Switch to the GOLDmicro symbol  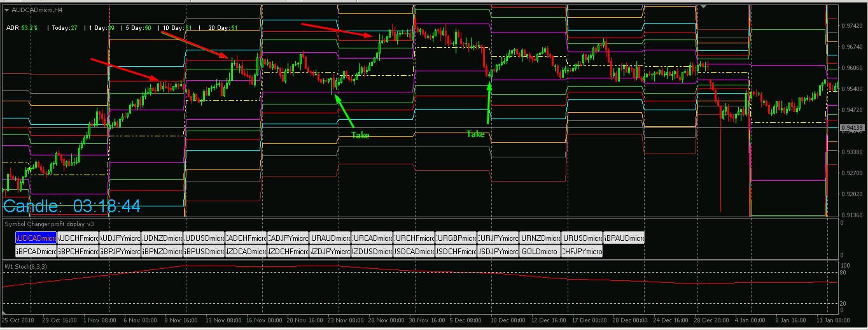pos(540,252)
